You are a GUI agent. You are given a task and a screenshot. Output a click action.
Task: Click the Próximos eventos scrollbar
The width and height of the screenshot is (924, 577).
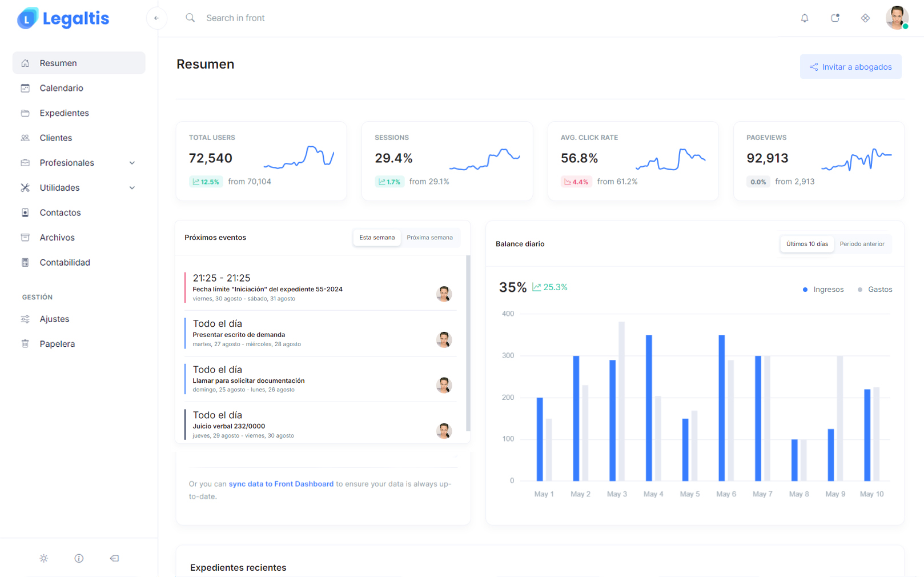pyautogui.click(x=468, y=343)
